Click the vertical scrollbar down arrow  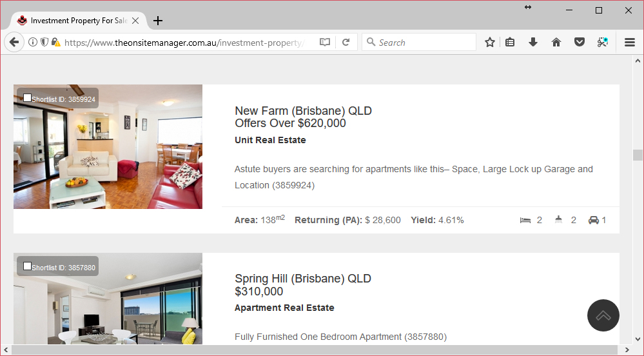pos(638,339)
